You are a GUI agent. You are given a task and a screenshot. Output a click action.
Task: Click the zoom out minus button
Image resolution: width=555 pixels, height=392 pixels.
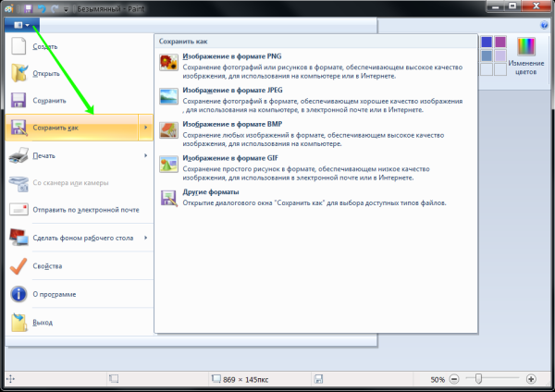click(x=454, y=379)
